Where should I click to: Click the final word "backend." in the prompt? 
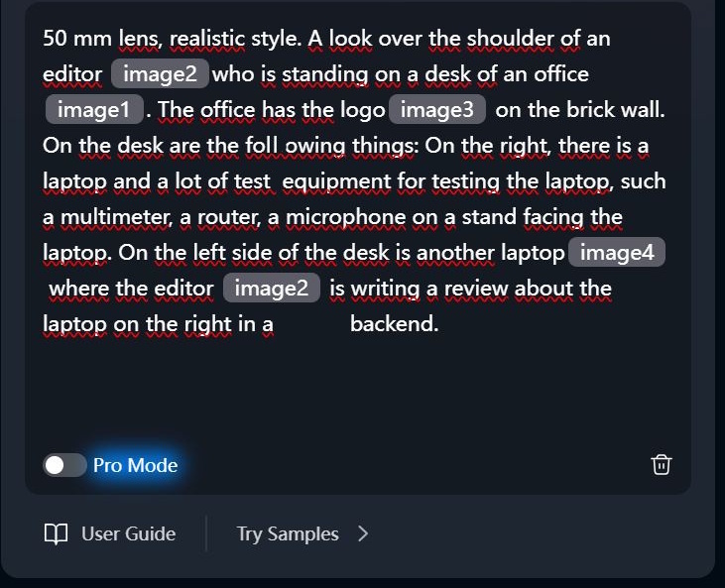click(x=395, y=323)
